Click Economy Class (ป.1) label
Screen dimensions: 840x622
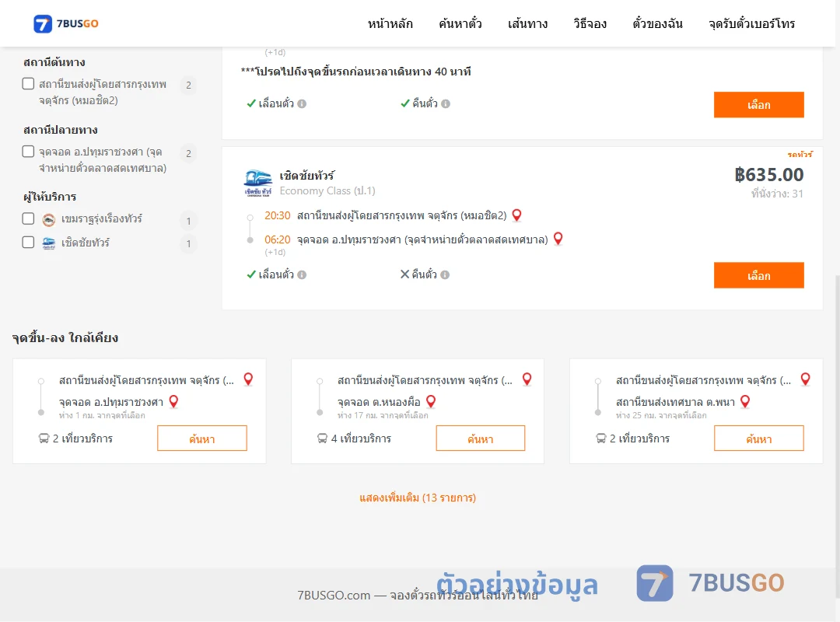[327, 190]
